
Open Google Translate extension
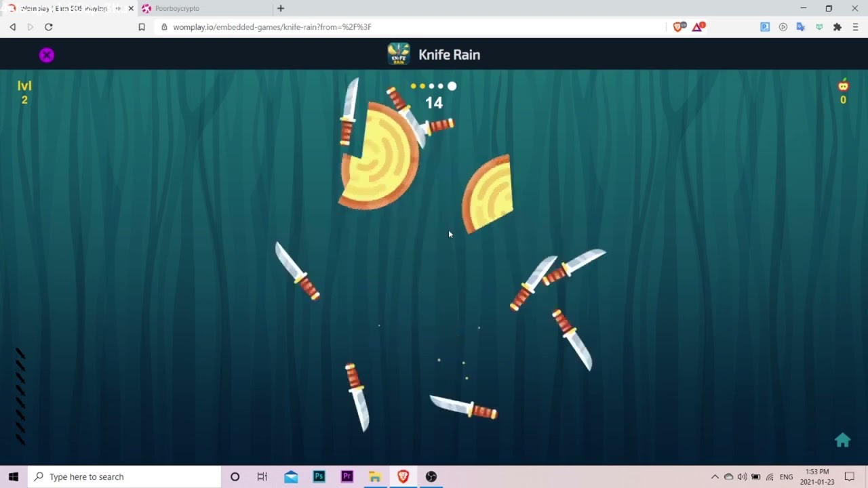(x=801, y=27)
